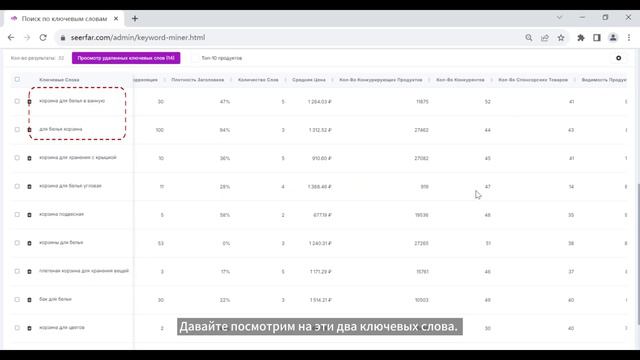The height and width of the screenshot is (360, 640).
Task: Bookmark this page with star icon
Action: [x=561, y=38]
